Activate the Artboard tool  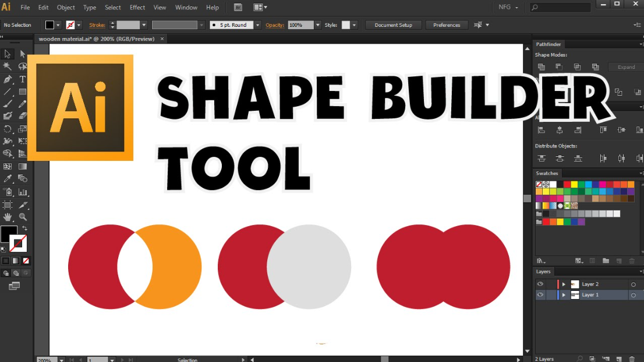[8, 205]
